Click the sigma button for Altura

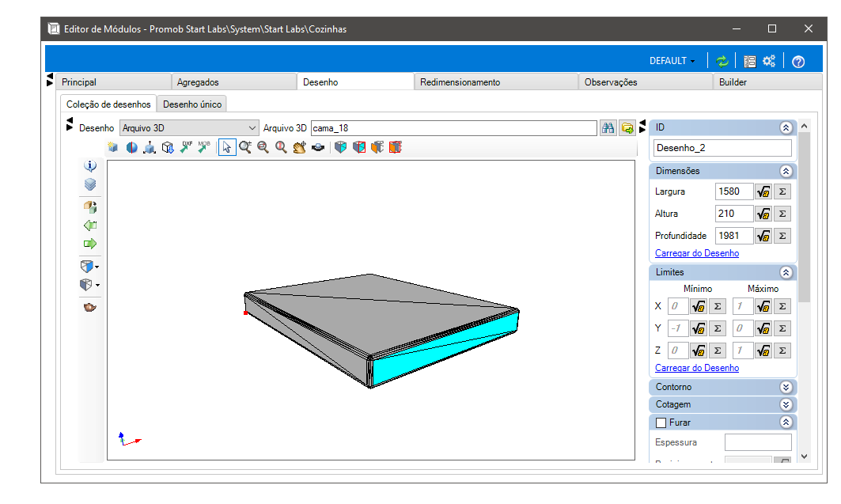point(782,214)
